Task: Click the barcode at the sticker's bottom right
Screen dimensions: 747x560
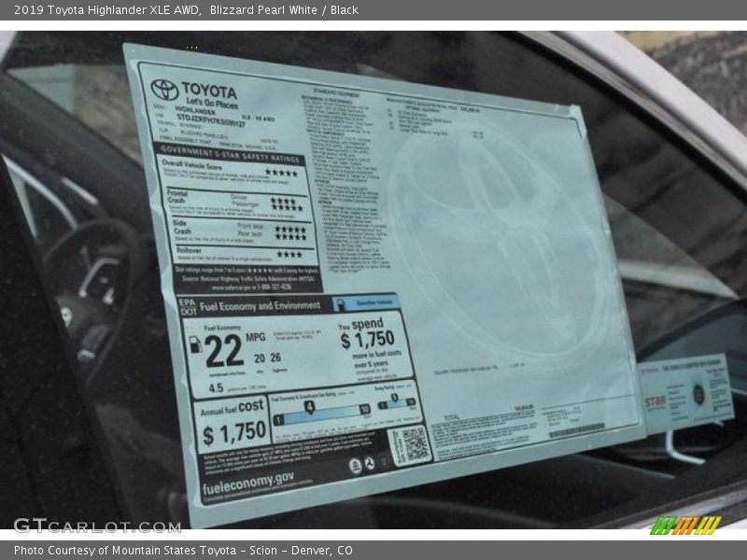Action: (576, 430)
